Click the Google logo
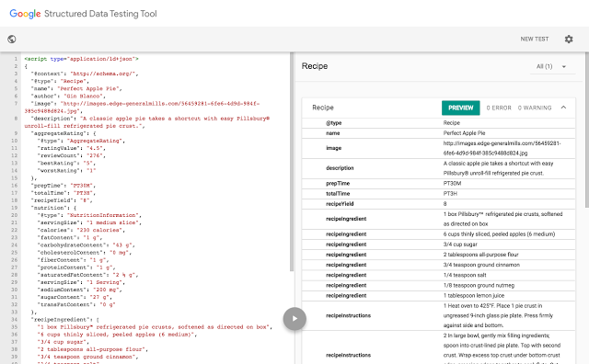The image size is (589, 364). pyautogui.click(x=25, y=14)
